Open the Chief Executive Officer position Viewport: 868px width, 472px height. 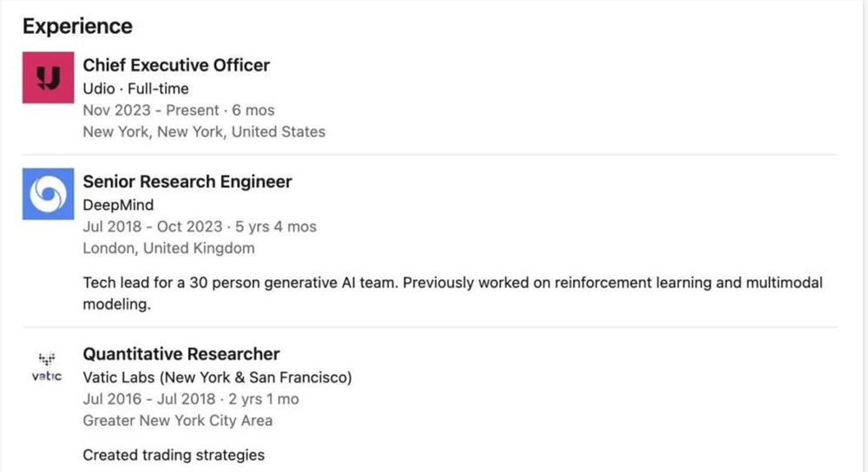coord(176,65)
